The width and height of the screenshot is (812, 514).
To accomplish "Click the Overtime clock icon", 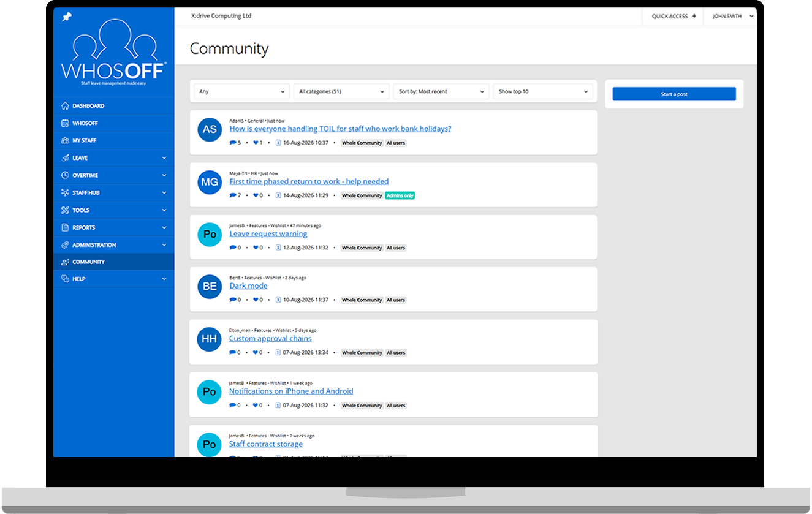I will [x=66, y=175].
